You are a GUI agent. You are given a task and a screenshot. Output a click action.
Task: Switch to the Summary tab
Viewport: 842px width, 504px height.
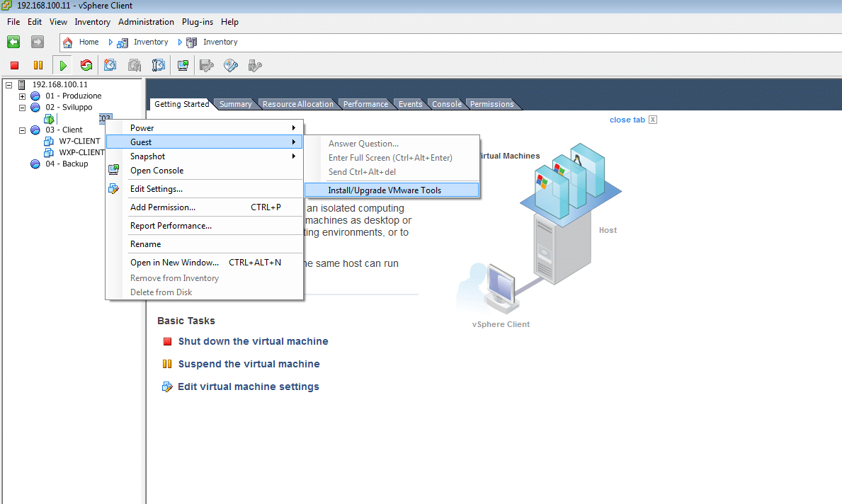click(x=235, y=104)
